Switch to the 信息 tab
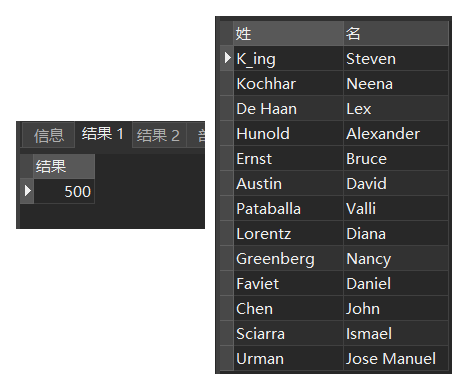 [48, 135]
